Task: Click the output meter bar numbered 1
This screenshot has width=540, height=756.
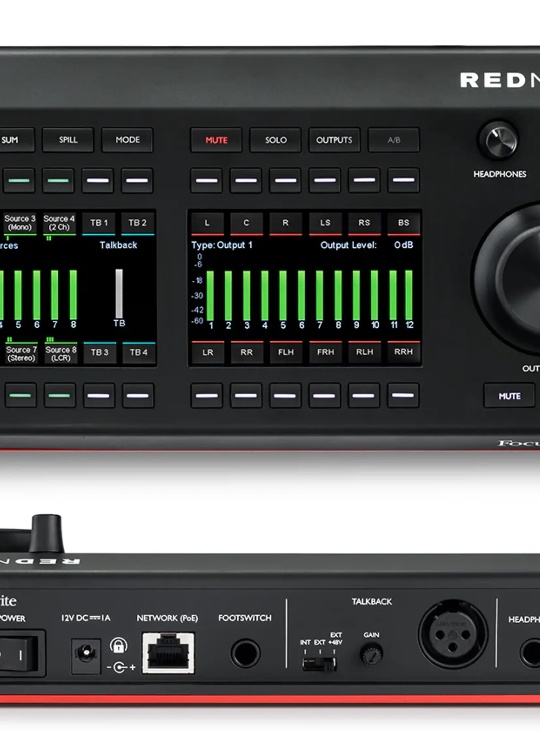Action: click(x=210, y=296)
